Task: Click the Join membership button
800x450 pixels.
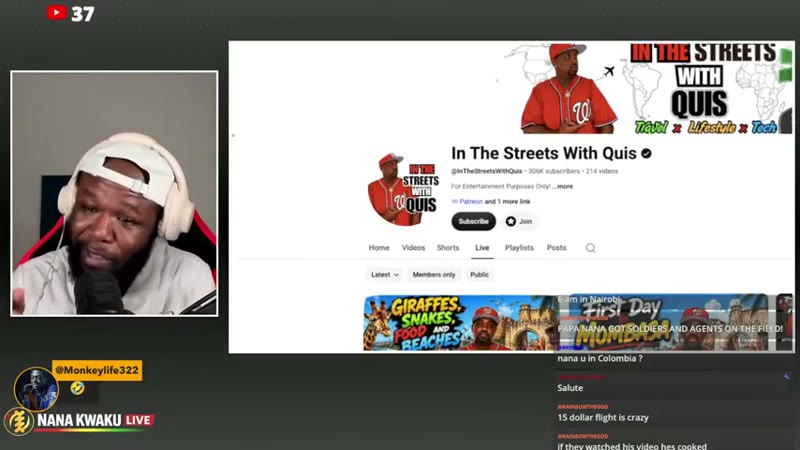Action: 519,221
